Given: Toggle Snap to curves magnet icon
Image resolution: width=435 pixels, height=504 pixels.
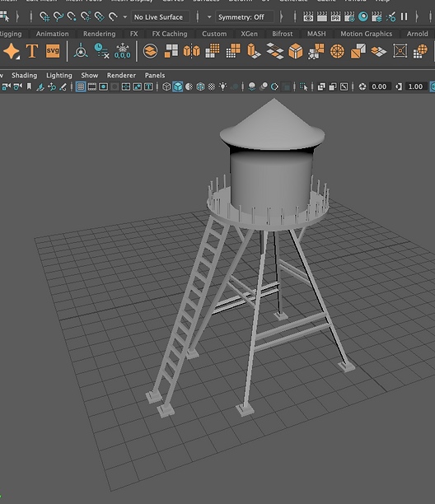Looking at the screenshot, I should point(58,16).
